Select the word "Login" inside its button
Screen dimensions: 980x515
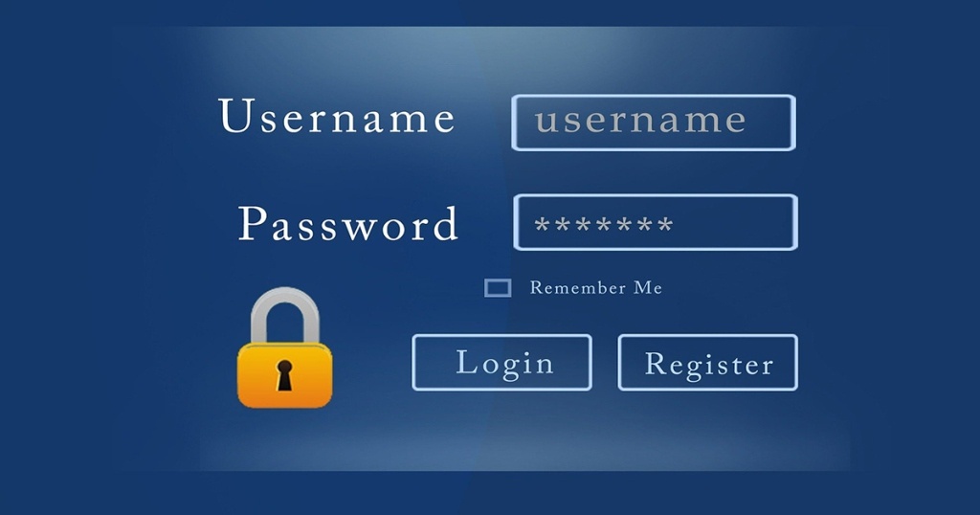pos(505,364)
